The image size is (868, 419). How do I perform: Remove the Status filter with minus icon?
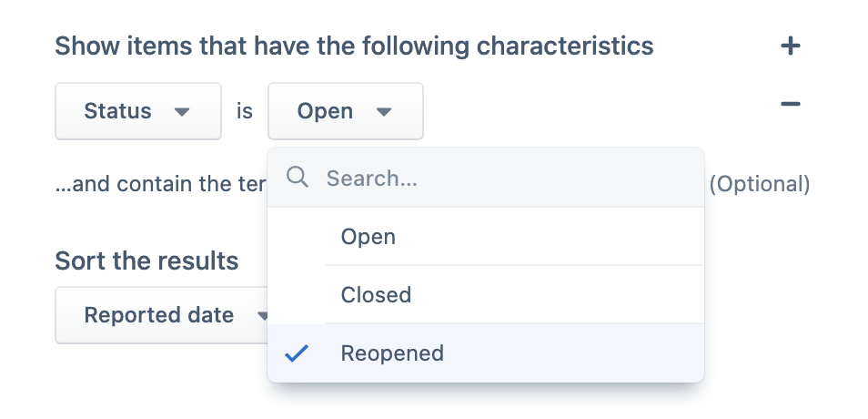[x=791, y=104]
